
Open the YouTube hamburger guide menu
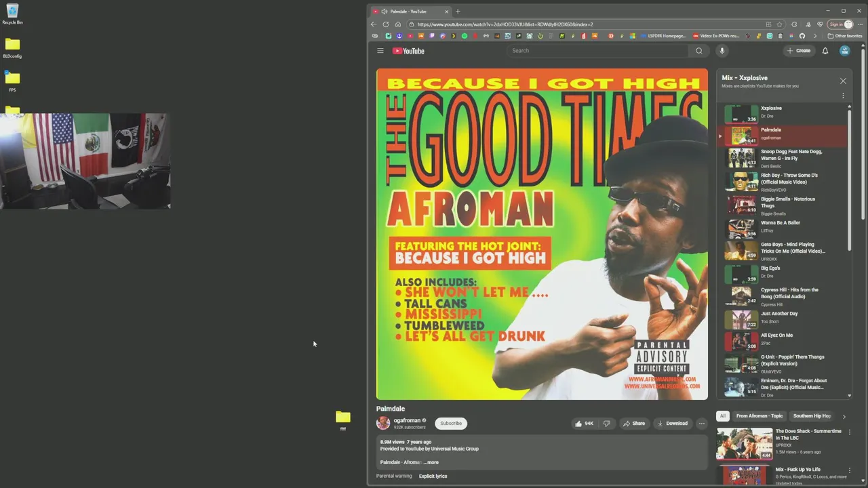(380, 51)
